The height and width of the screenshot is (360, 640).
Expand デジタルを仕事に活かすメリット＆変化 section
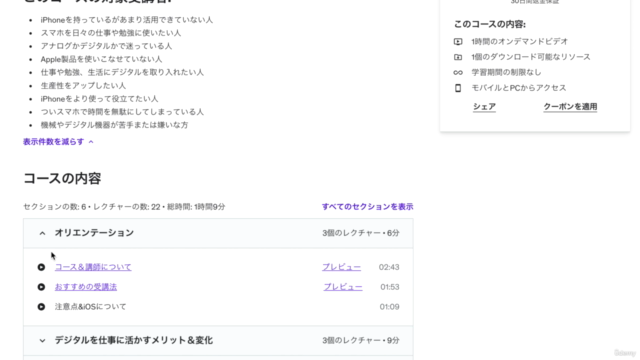coord(42,340)
